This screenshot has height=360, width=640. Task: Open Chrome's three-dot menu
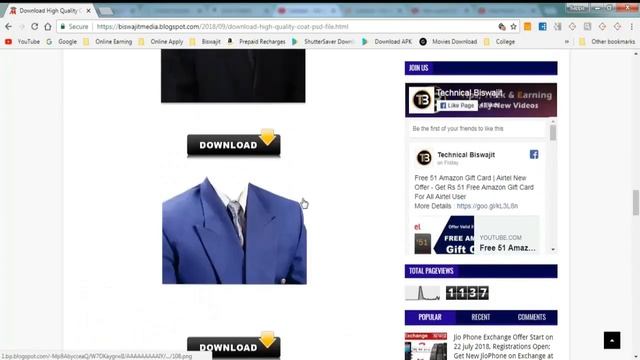(631, 27)
